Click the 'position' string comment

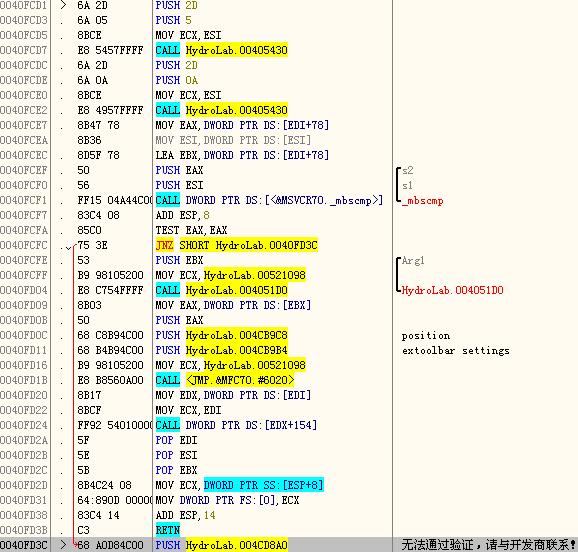click(426, 336)
